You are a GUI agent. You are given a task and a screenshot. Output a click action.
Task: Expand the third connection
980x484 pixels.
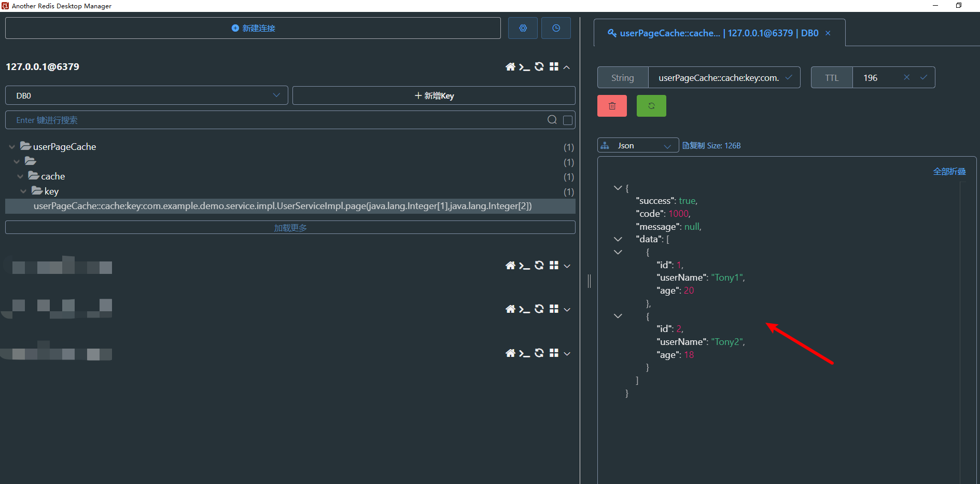pyautogui.click(x=567, y=309)
